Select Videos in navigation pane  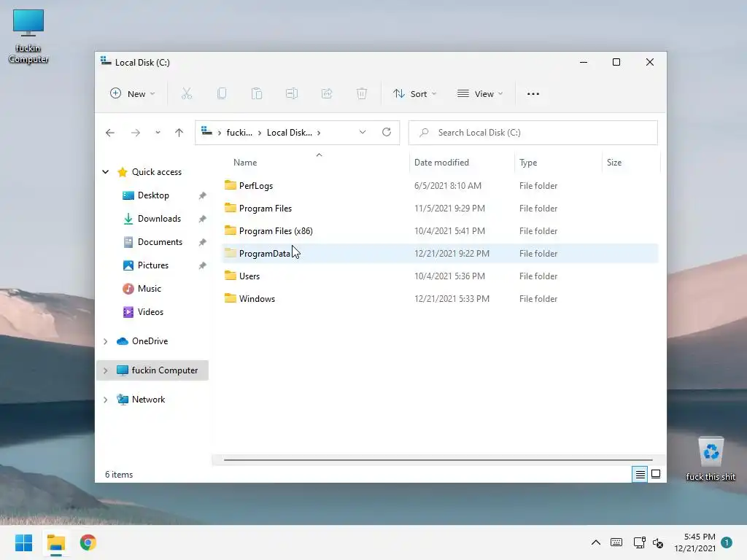pyautogui.click(x=150, y=312)
